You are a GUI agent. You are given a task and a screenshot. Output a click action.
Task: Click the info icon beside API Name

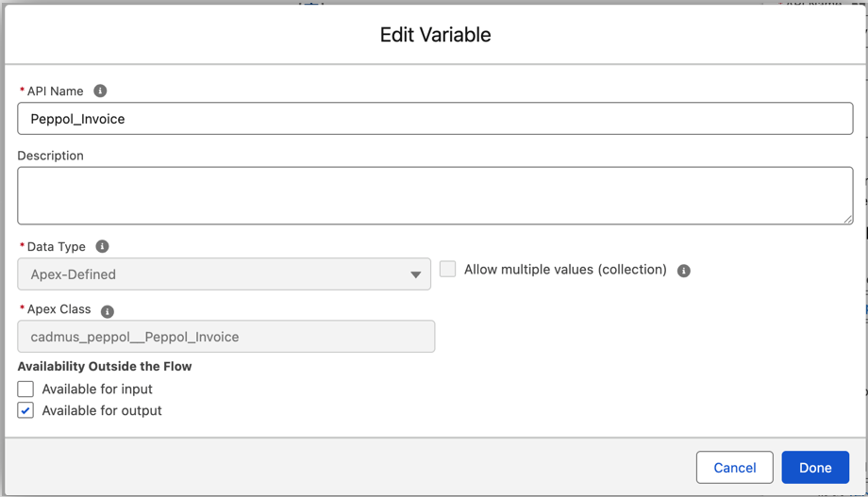coord(100,91)
